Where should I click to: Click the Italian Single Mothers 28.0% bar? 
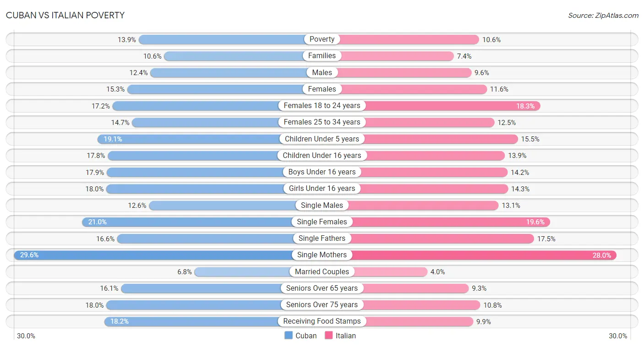[481, 255]
